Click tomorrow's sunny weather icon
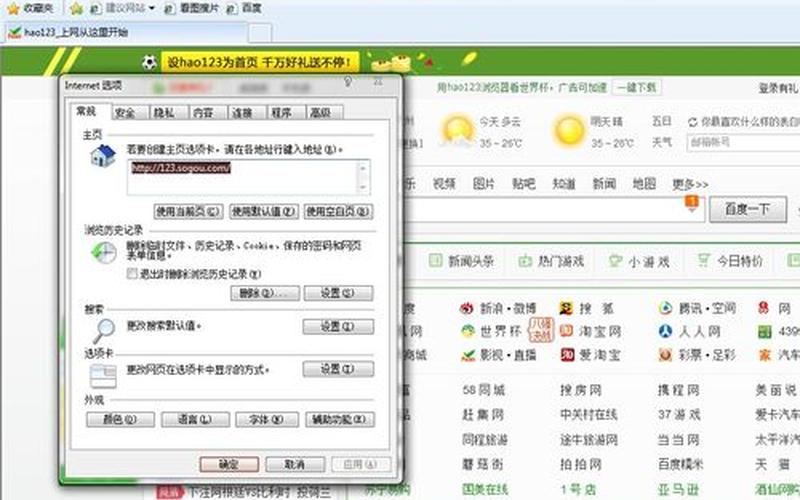This screenshot has width=800, height=500. tap(569, 131)
